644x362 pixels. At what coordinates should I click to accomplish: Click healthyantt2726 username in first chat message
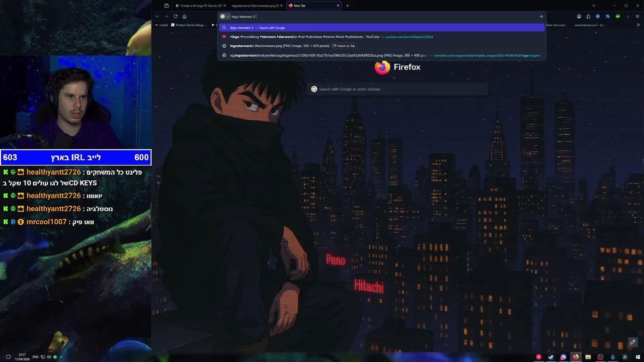(x=53, y=172)
